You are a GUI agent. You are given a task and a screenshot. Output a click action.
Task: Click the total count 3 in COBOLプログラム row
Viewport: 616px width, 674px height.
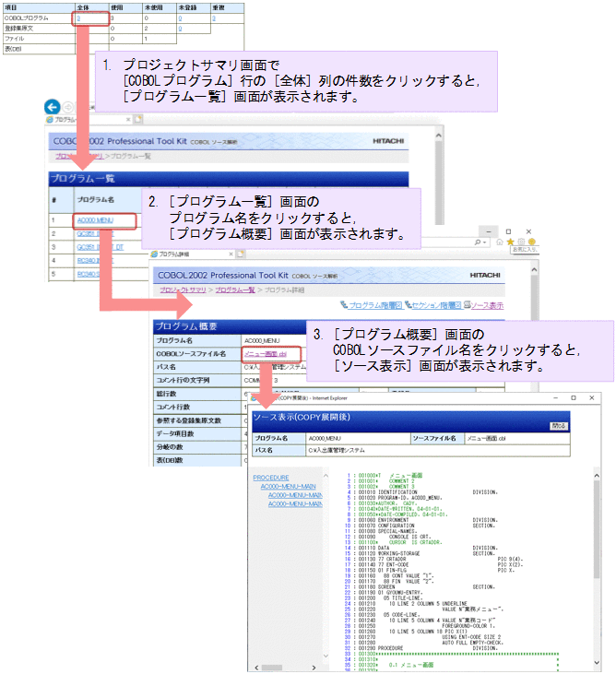pos(78,18)
